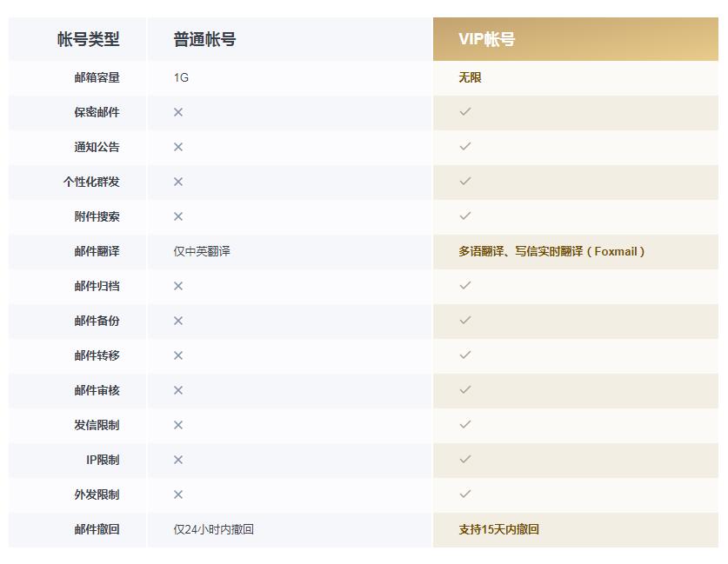Click the 多语翻译、写信实时翻译 (Foxmail) text
Screen dimensions: 728x564
[551, 251]
